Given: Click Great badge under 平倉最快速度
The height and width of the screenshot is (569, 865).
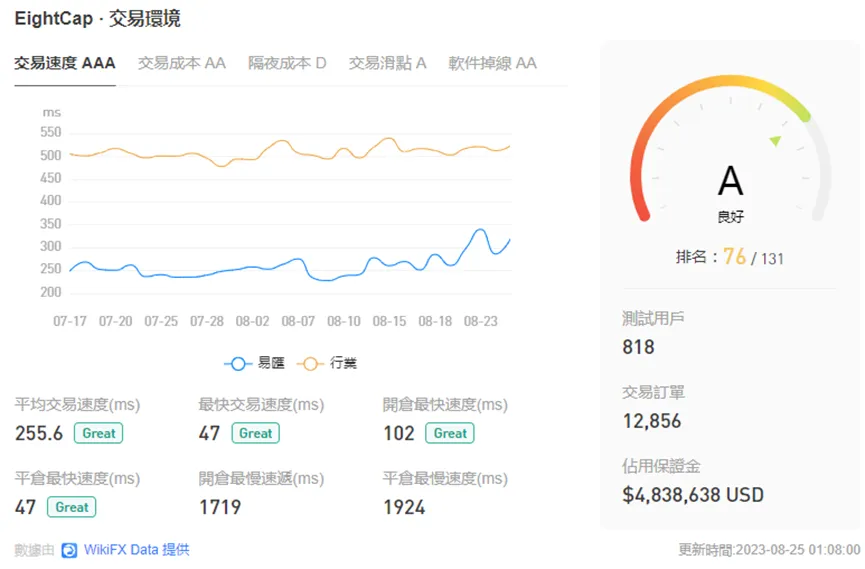Looking at the screenshot, I should pos(72,507).
